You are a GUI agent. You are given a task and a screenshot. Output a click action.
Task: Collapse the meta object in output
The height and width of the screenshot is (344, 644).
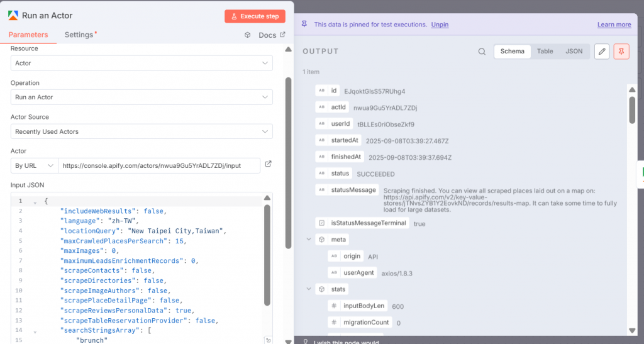click(x=309, y=240)
